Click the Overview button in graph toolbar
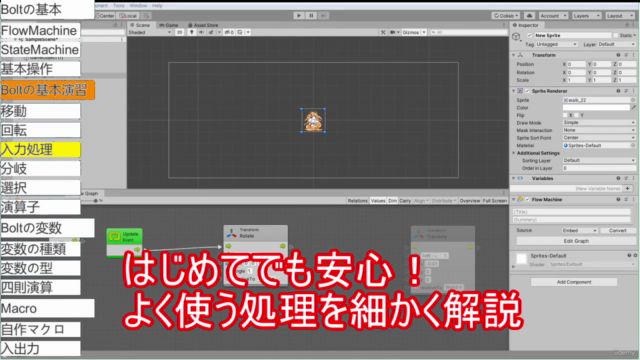640x360 pixels. coord(470,201)
